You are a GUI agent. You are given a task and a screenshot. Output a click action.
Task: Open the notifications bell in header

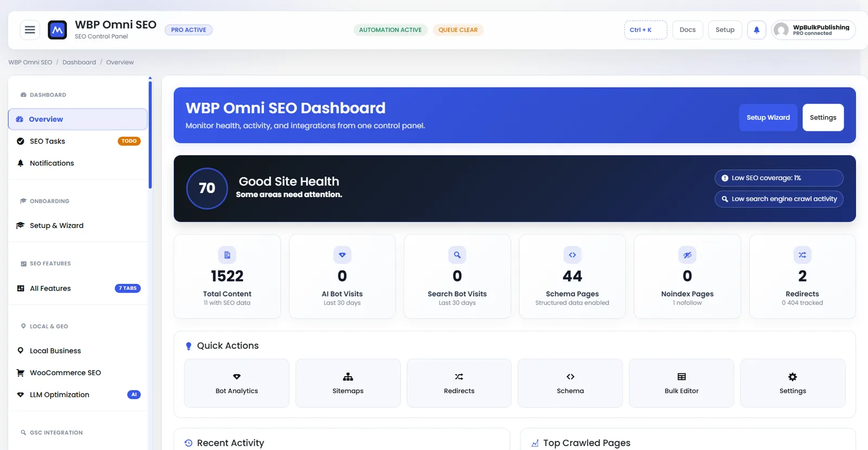point(757,30)
